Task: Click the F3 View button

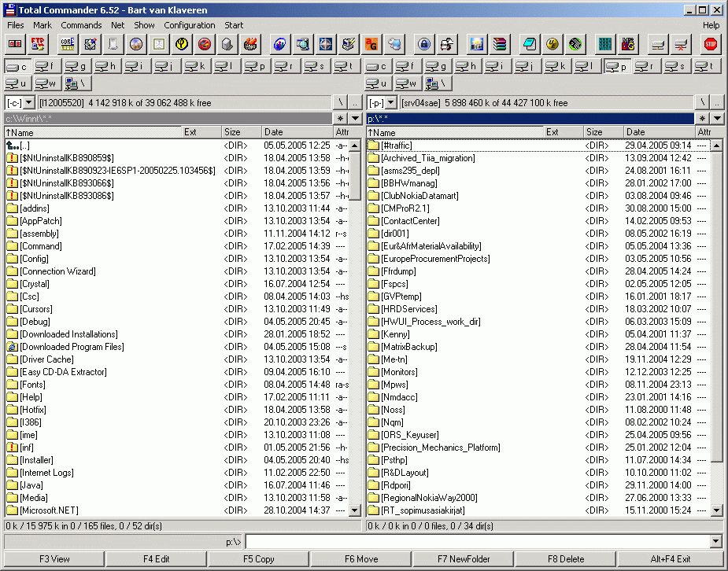Action: [x=54, y=559]
